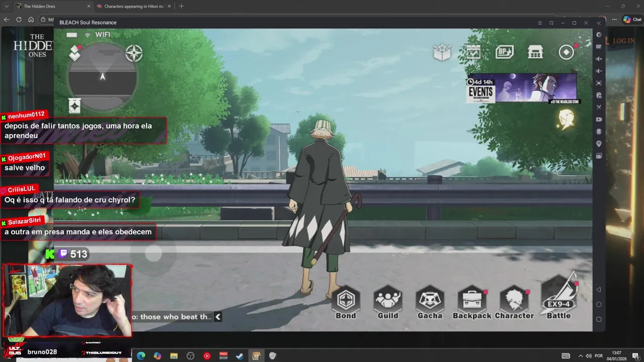Open the Character roster
Viewport: 644px width, 362px height.
[x=514, y=303]
